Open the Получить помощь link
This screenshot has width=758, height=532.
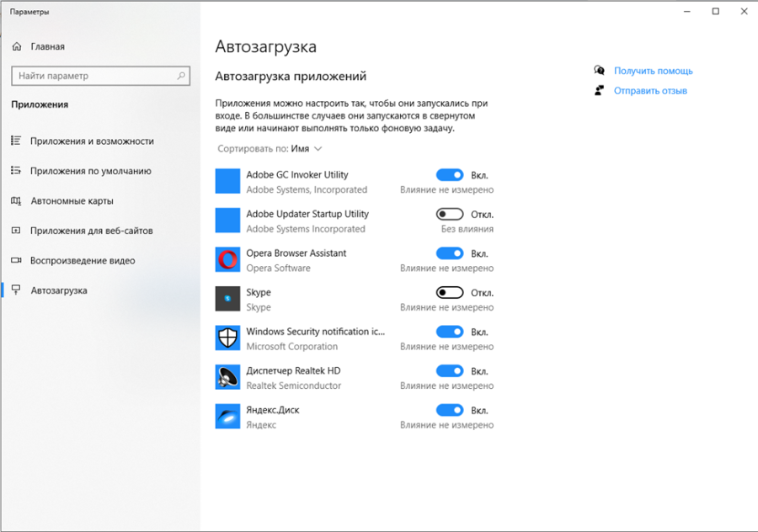(653, 71)
